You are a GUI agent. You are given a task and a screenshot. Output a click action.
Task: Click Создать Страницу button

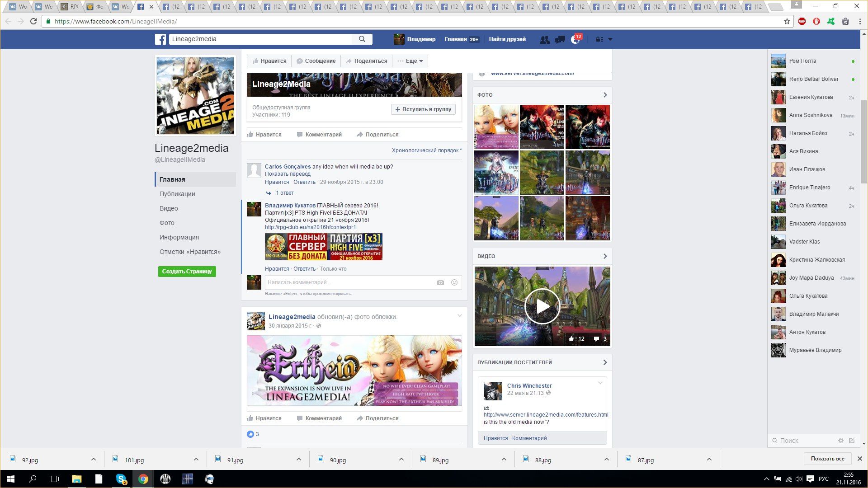coord(187,272)
